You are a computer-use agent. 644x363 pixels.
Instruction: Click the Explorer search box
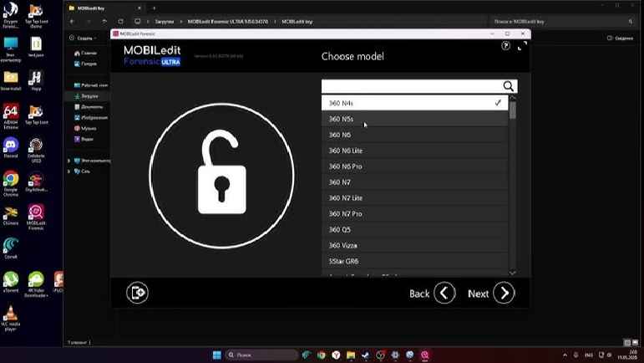[x=562, y=22]
